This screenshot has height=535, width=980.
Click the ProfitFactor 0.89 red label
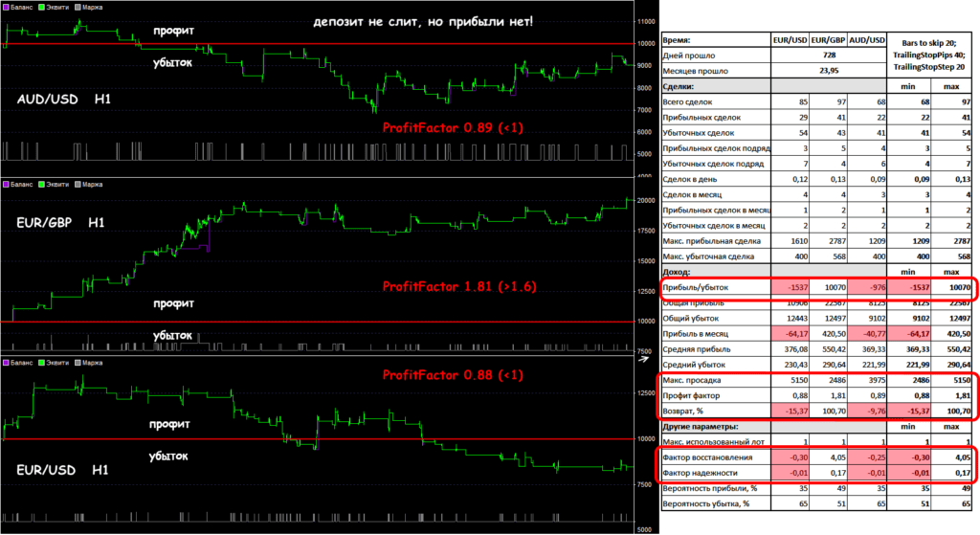452,127
